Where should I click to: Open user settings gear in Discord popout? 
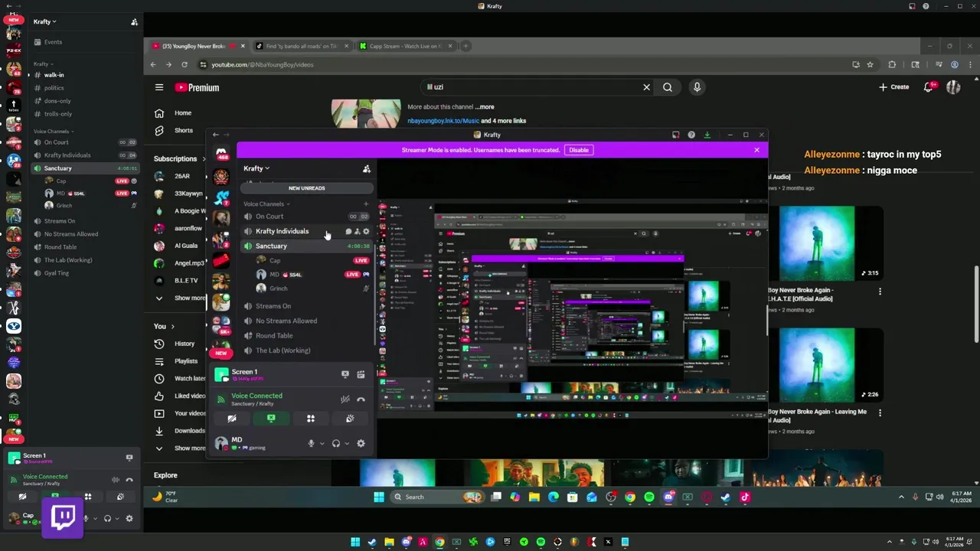pos(361,443)
